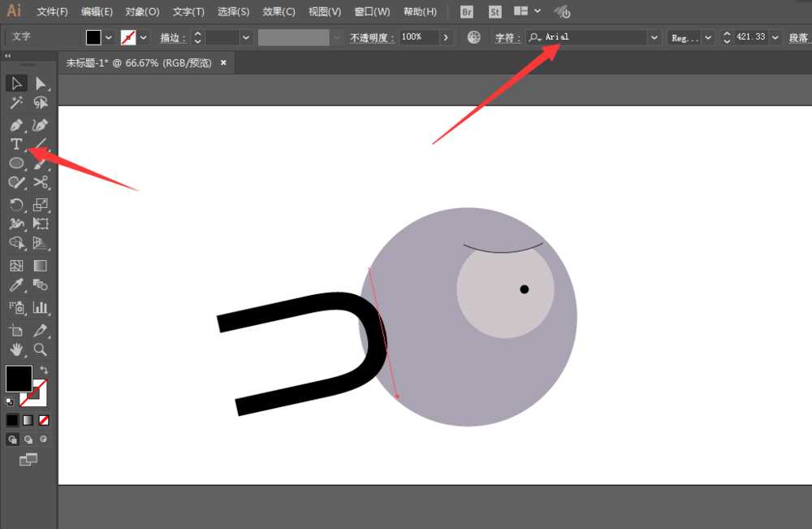Grab the Zoom tool

[x=41, y=350]
